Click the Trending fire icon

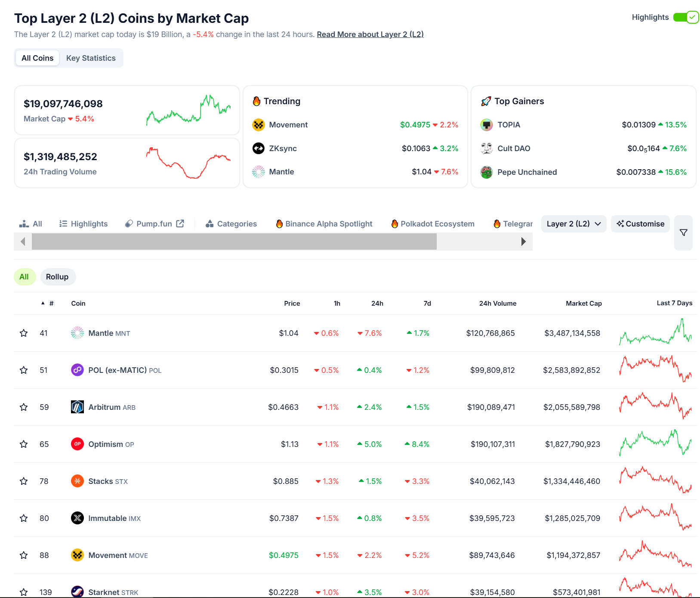257,101
